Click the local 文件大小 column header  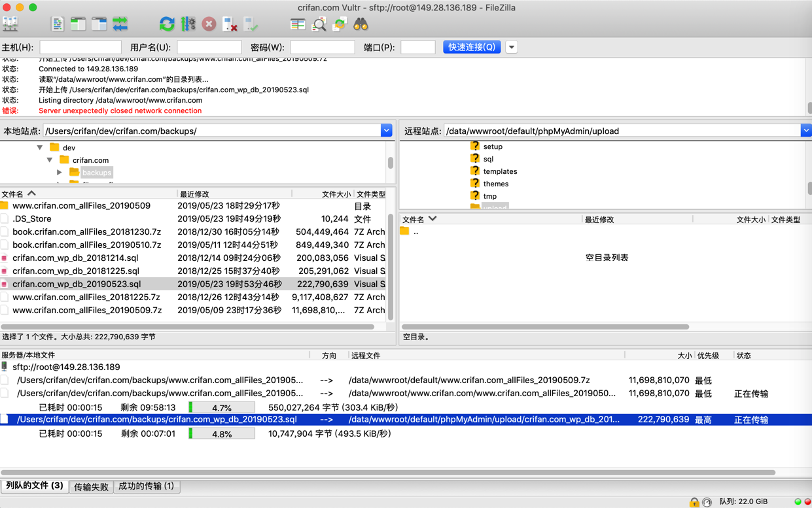pyautogui.click(x=322, y=194)
